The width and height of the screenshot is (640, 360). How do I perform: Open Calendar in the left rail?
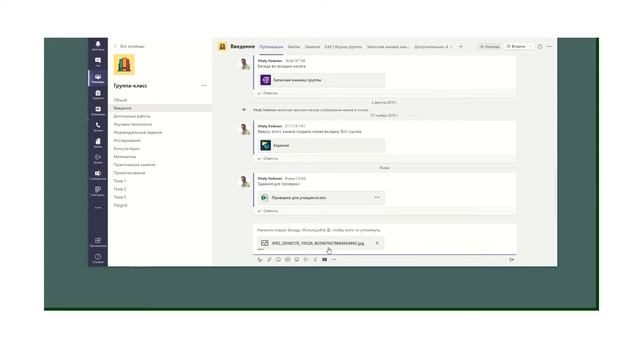(x=98, y=111)
